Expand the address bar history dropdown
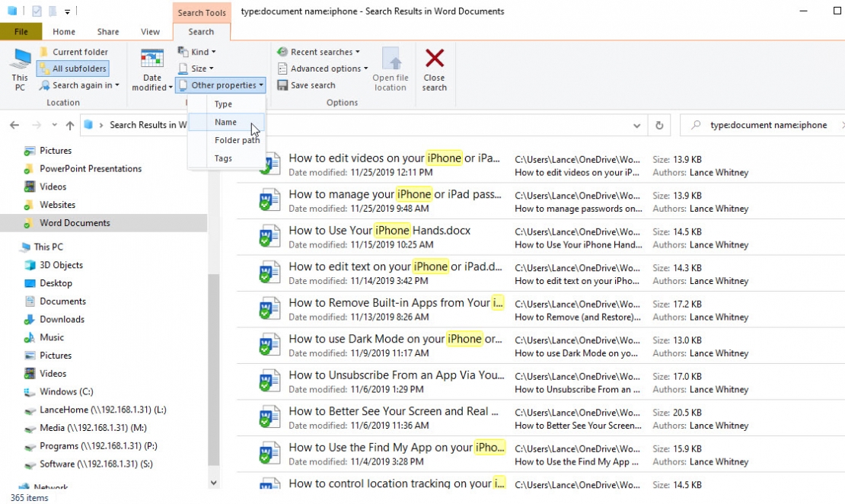The height and width of the screenshot is (504, 845). coord(638,124)
